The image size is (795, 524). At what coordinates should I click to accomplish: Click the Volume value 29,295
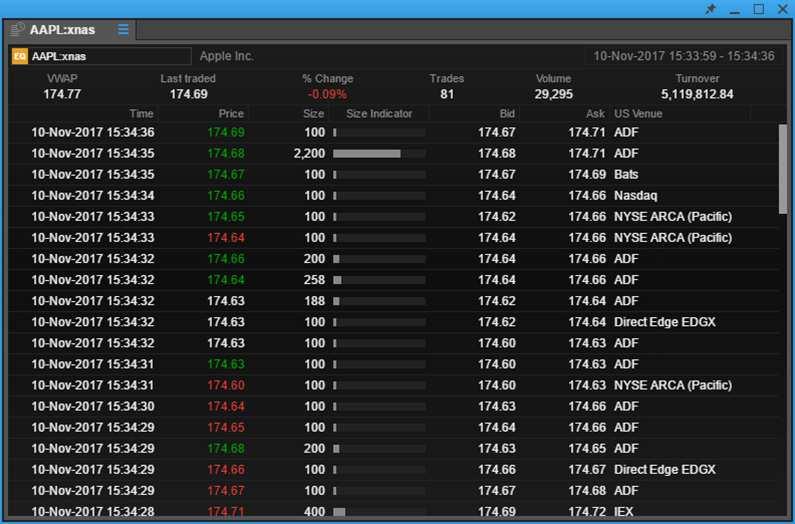[553, 94]
